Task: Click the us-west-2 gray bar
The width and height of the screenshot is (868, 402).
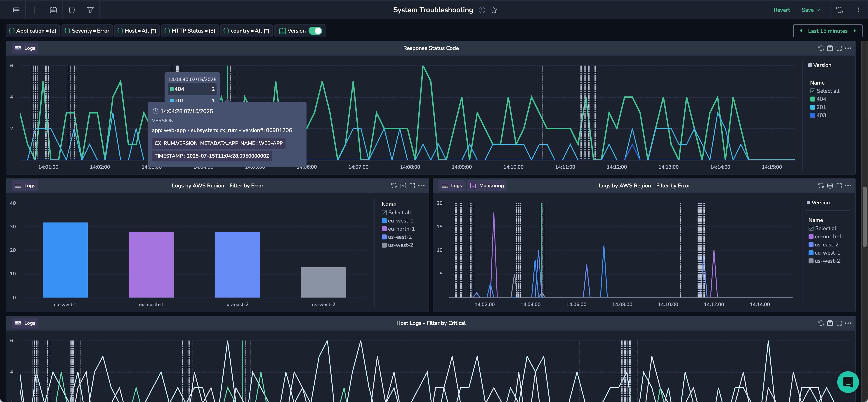Action: coord(323,282)
